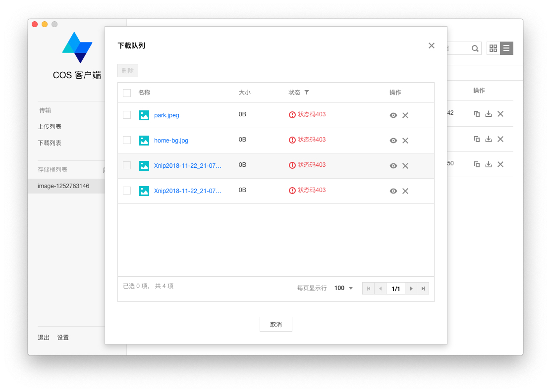Select all items with the header checkbox
The width and height of the screenshot is (551, 392).
click(x=127, y=93)
